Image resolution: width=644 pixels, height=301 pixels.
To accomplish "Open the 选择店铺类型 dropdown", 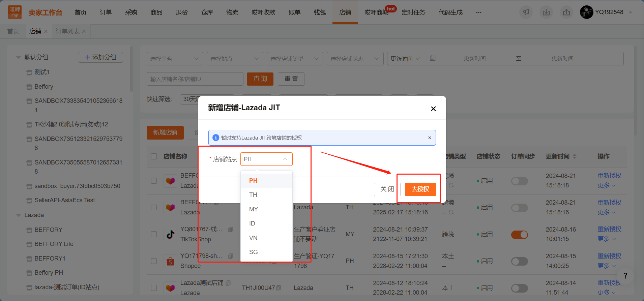I will (295, 59).
